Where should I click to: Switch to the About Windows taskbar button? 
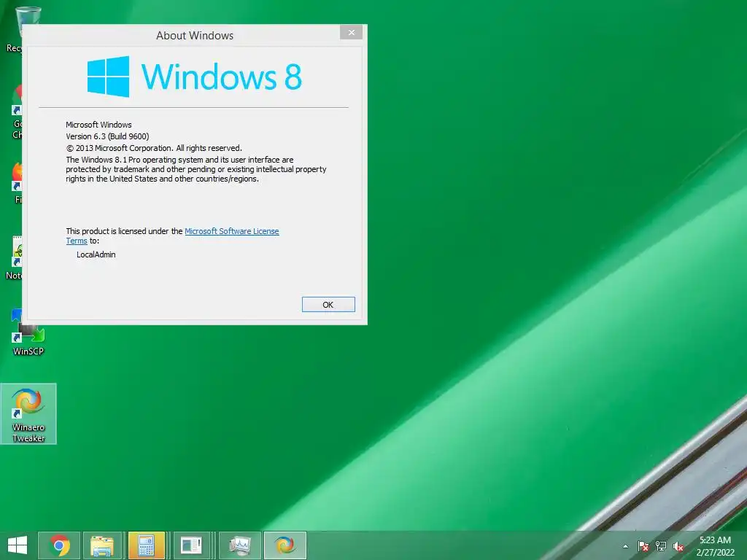pos(191,545)
